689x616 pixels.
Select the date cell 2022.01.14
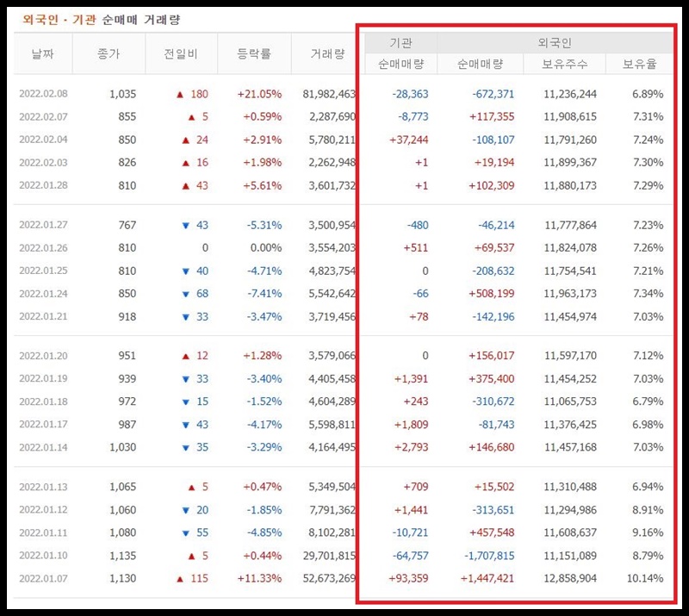click(44, 447)
